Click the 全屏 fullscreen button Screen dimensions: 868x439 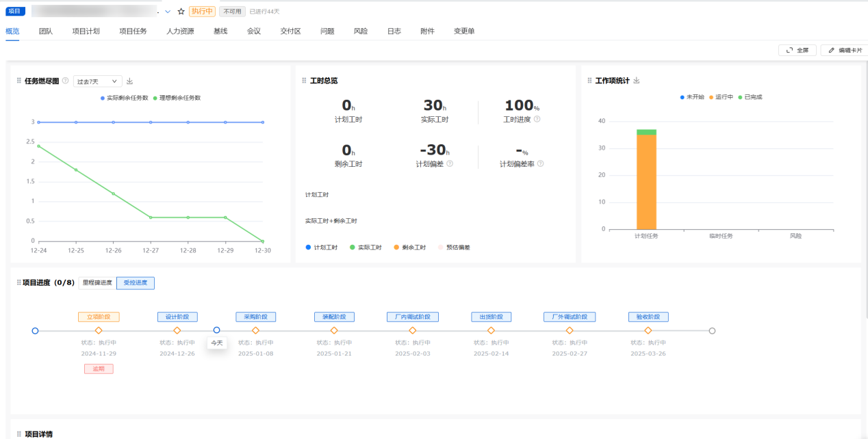(x=797, y=51)
